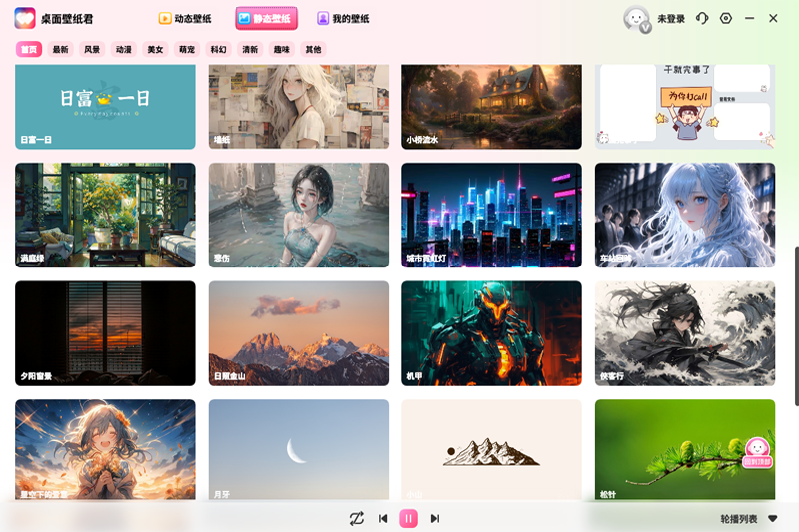Screen dimensions: 799x532
Task: Open 我的壁纸 tab
Action: click(x=343, y=18)
